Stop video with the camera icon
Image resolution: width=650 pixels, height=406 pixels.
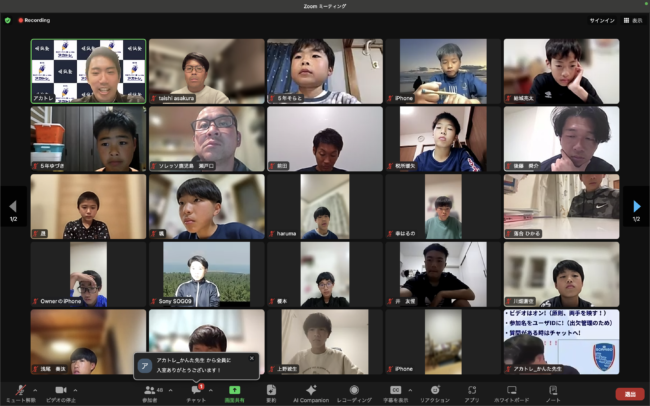60,389
